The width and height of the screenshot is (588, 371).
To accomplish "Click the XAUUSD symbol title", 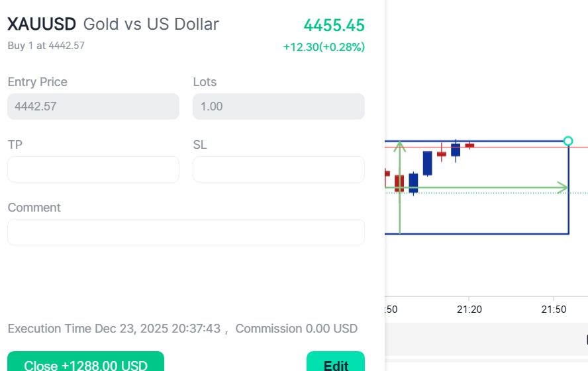I will point(42,24).
